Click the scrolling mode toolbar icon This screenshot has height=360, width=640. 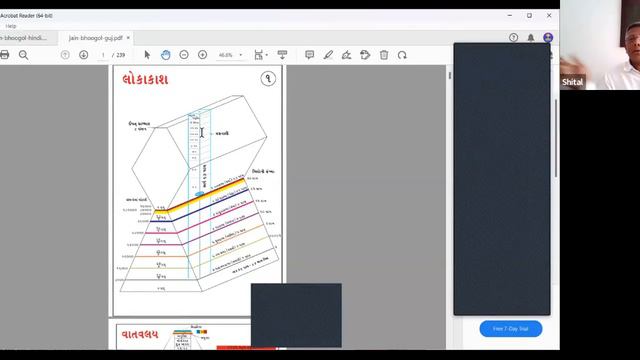[x=282, y=55]
